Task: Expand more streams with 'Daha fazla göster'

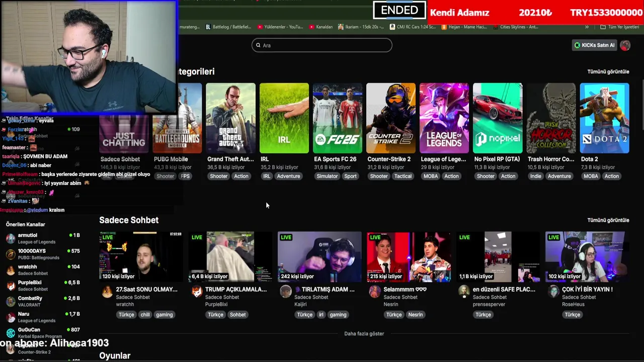Action: point(364,333)
